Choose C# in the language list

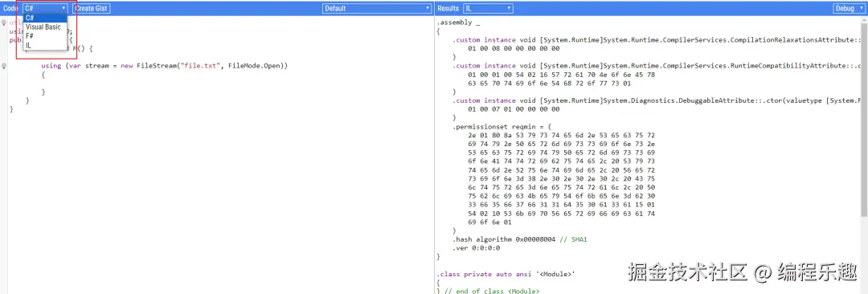click(45, 18)
